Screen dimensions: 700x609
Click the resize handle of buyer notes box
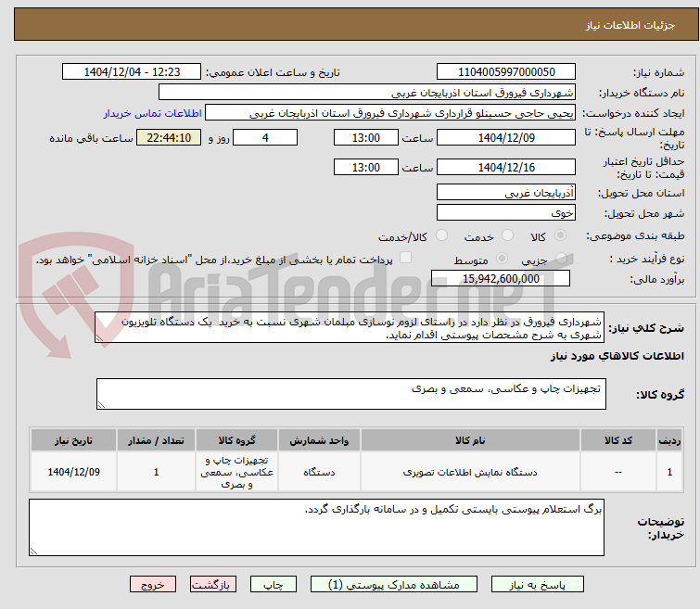tap(34, 552)
